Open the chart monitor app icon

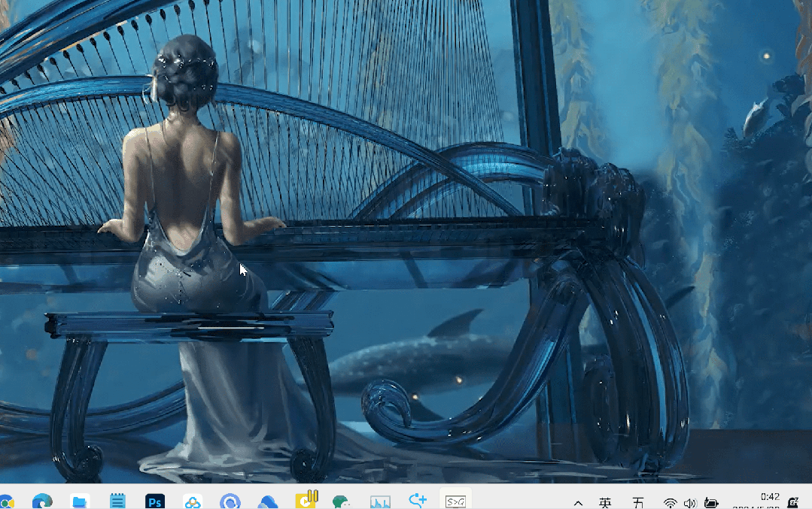pyautogui.click(x=380, y=501)
